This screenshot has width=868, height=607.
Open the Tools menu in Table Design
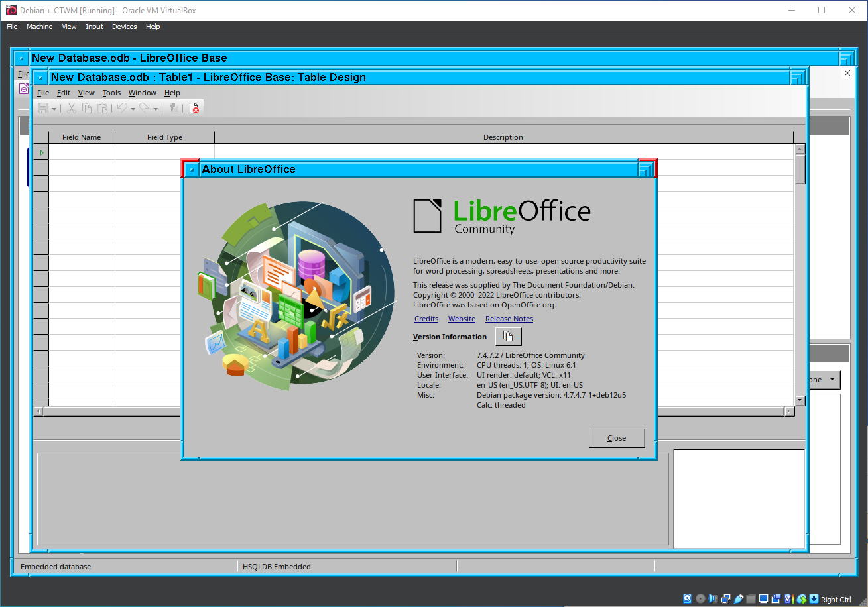click(111, 93)
